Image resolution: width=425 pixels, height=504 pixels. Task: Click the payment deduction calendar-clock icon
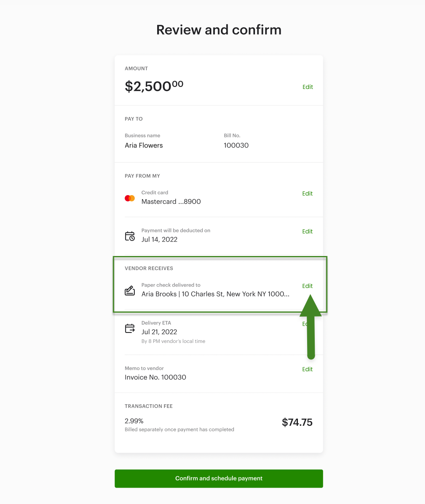click(x=130, y=236)
